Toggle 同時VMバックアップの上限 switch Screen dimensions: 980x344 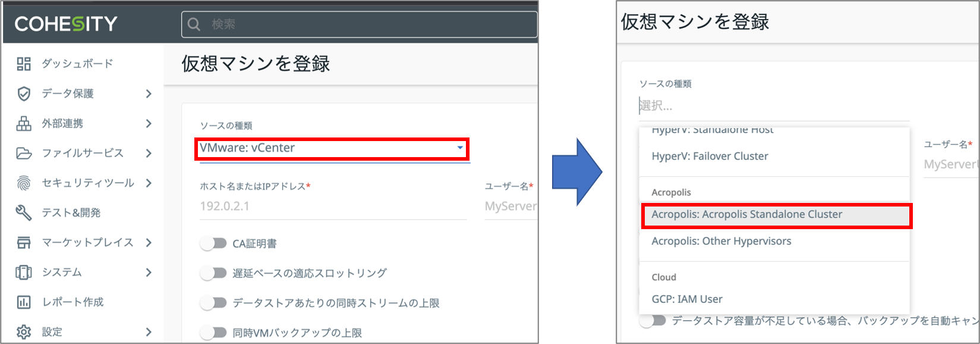214,333
